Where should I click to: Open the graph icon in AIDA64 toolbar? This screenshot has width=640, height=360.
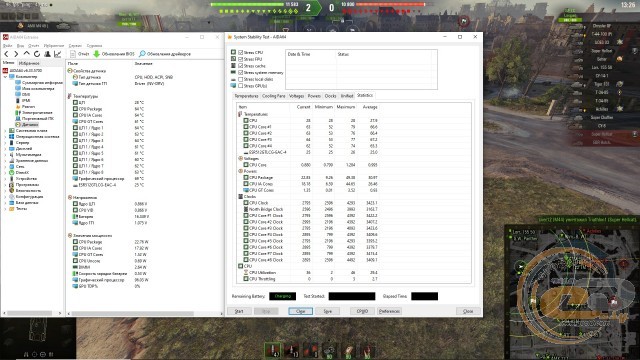pos(58,54)
